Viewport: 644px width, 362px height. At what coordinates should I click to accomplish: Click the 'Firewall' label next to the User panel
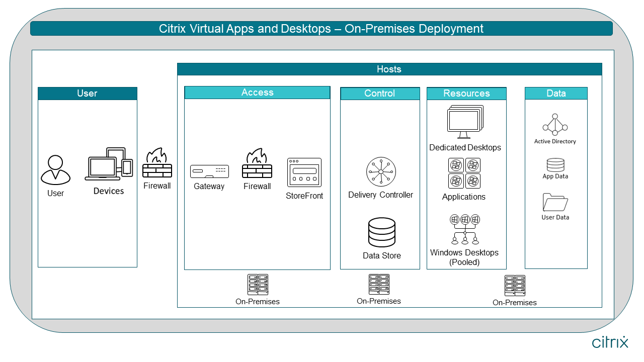coord(157,186)
